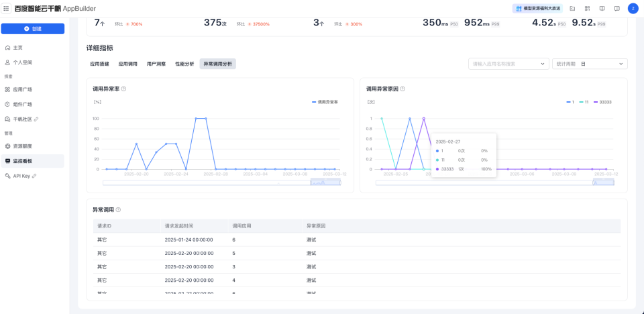Click the 异常原因 column header
The width and height of the screenshot is (644, 314).
coord(462,226)
